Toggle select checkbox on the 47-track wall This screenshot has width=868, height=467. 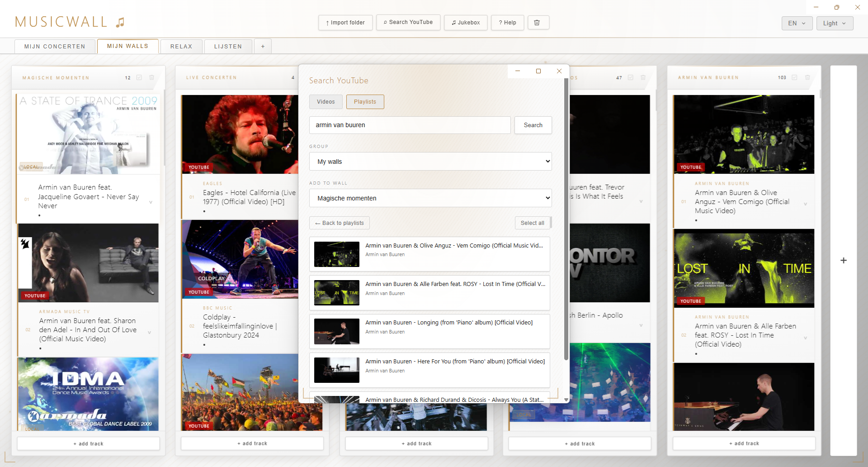631,77
